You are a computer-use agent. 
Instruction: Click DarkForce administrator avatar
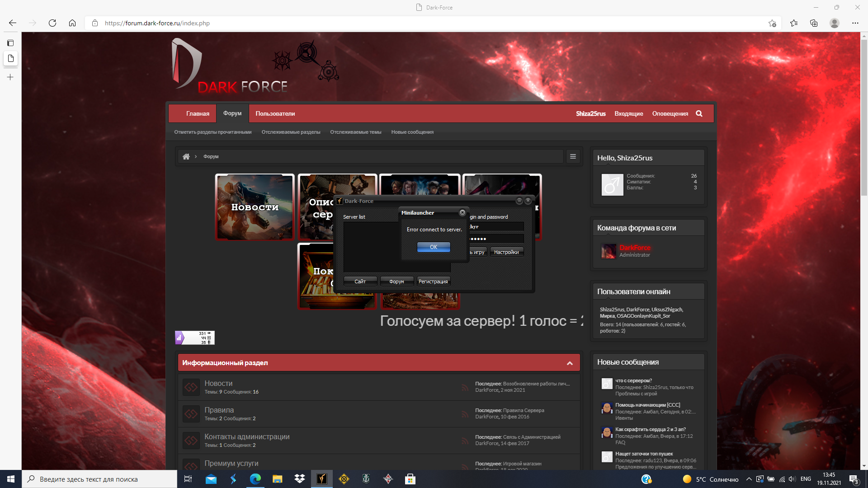609,251
